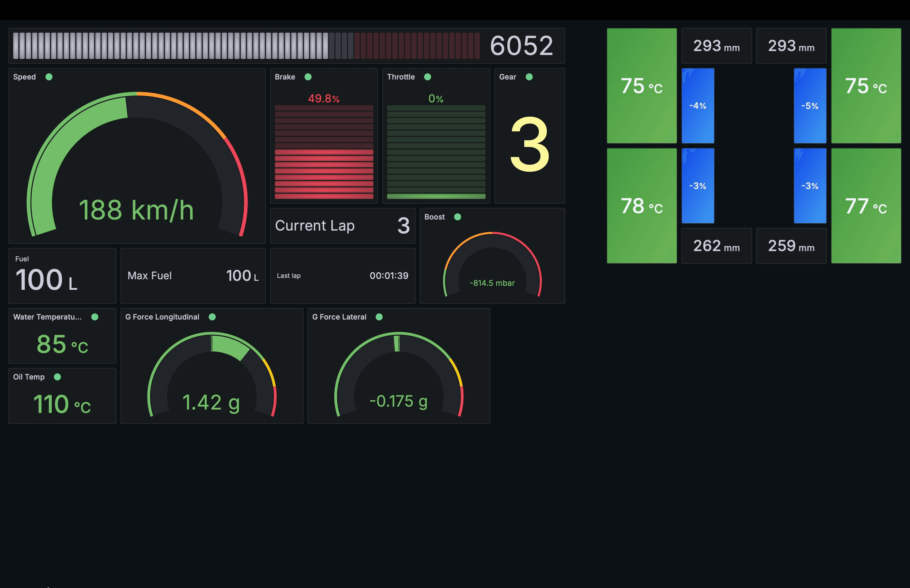Click the 78 °C tyre temperature tile
The height and width of the screenshot is (588, 910).
[641, 206]
